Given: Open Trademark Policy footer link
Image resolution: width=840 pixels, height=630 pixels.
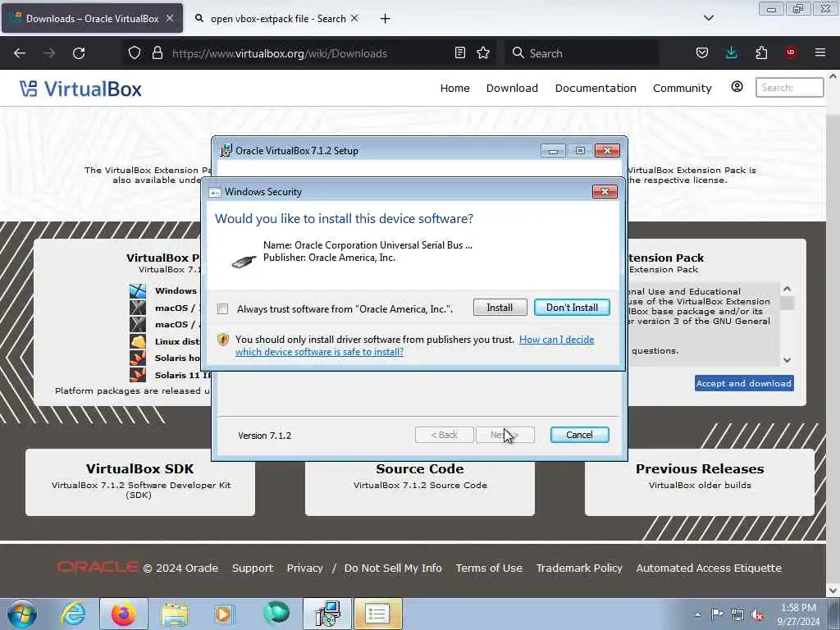Looking at the screenshot, I should tap(579, 568).
